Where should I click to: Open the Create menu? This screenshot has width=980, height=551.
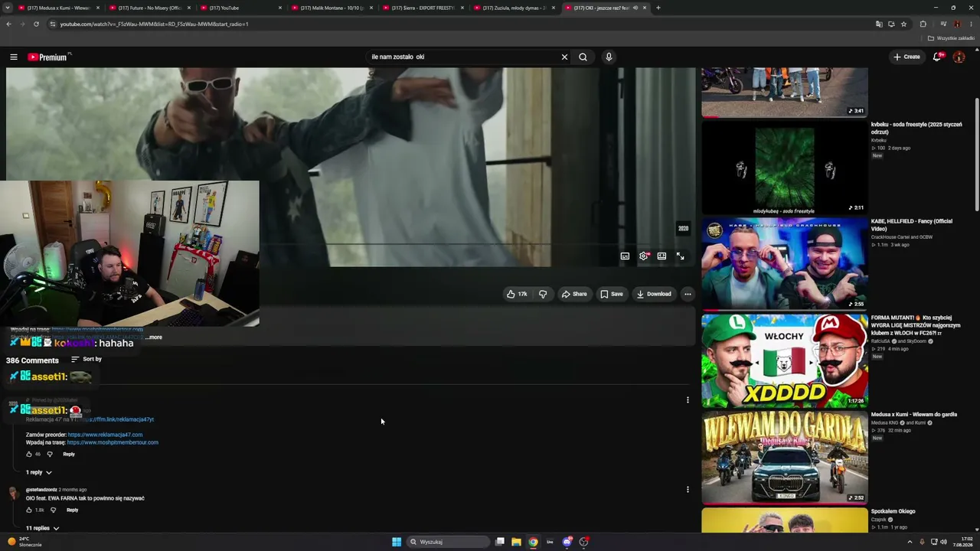tap(906, 57)
